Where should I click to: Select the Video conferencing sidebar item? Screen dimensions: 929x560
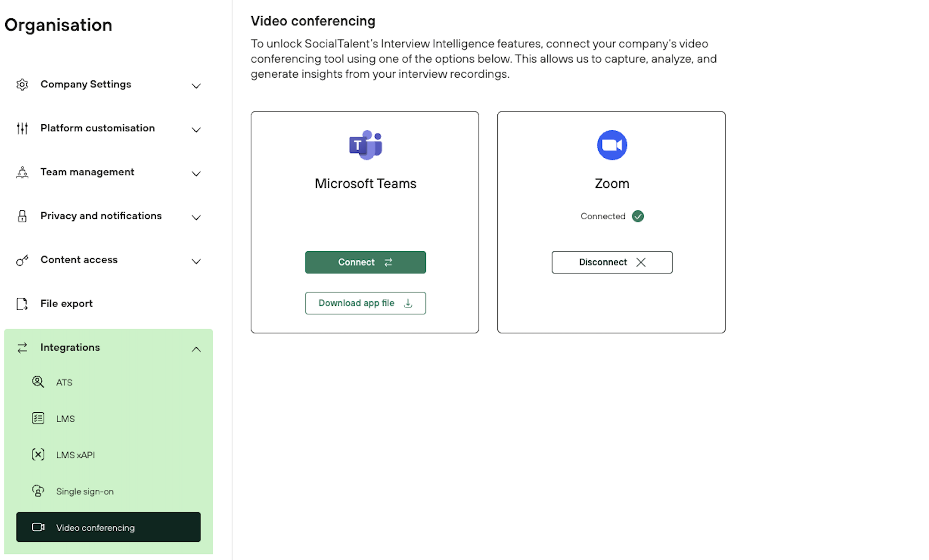108,527
